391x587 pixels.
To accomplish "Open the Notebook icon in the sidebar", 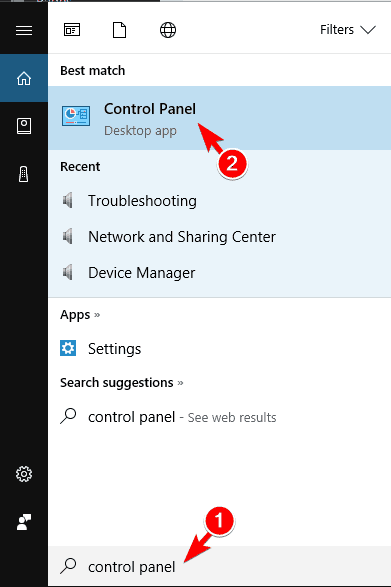I will [x=24, y=126].
